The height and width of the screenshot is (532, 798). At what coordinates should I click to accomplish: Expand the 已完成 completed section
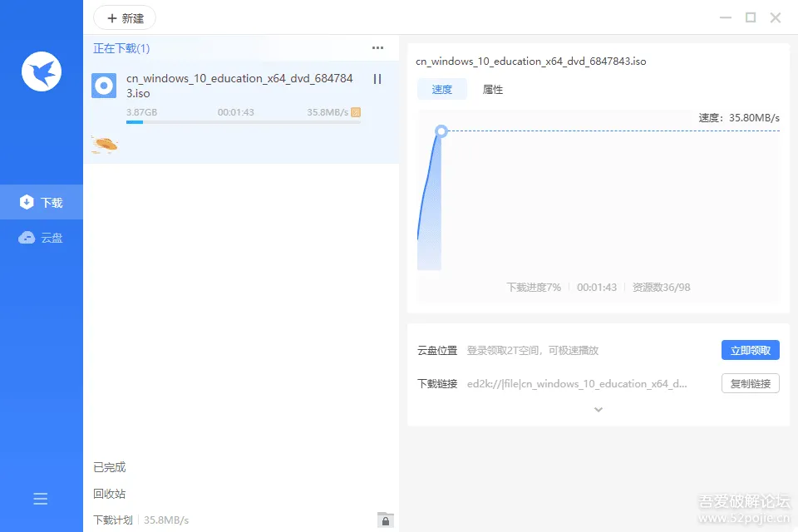(110, 467)
